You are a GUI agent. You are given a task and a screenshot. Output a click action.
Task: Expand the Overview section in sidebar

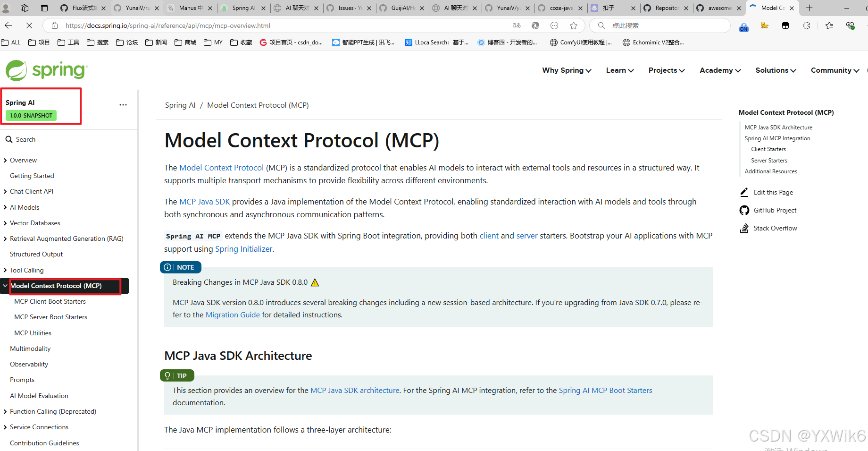point(5,161)
